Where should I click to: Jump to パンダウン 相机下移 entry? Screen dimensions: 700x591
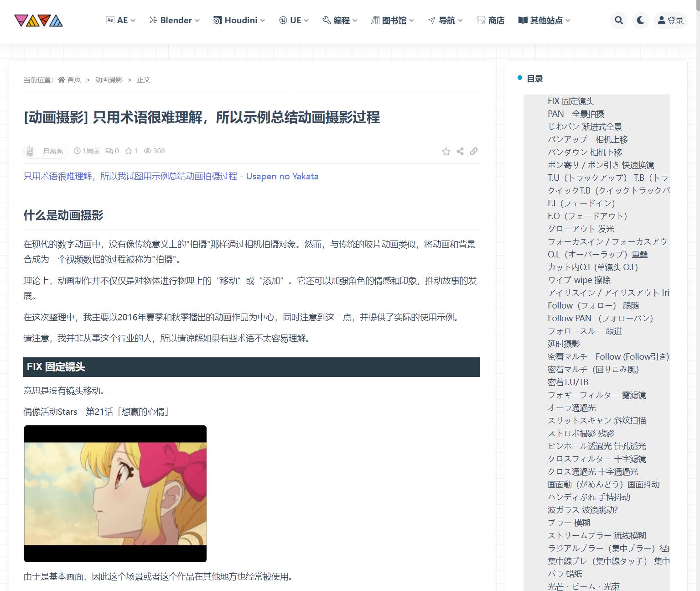[585, 152]
